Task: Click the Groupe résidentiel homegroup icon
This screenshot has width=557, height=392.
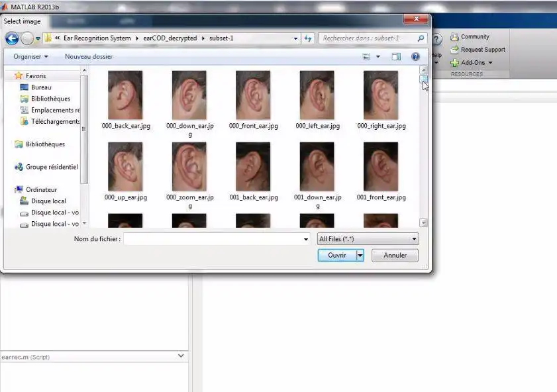Action: coord(19,166)
